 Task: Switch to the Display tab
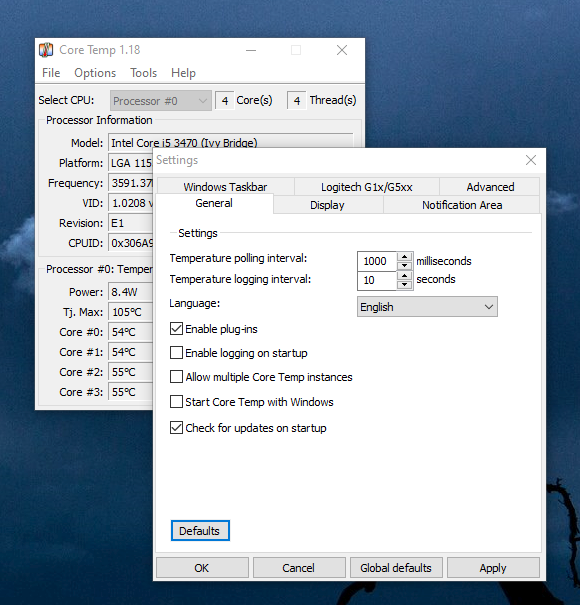pos(327,205)
